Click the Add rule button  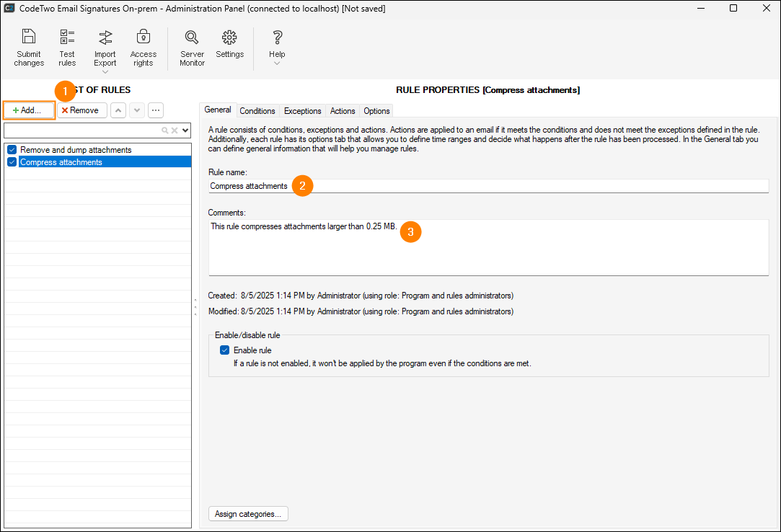[29, 110]
